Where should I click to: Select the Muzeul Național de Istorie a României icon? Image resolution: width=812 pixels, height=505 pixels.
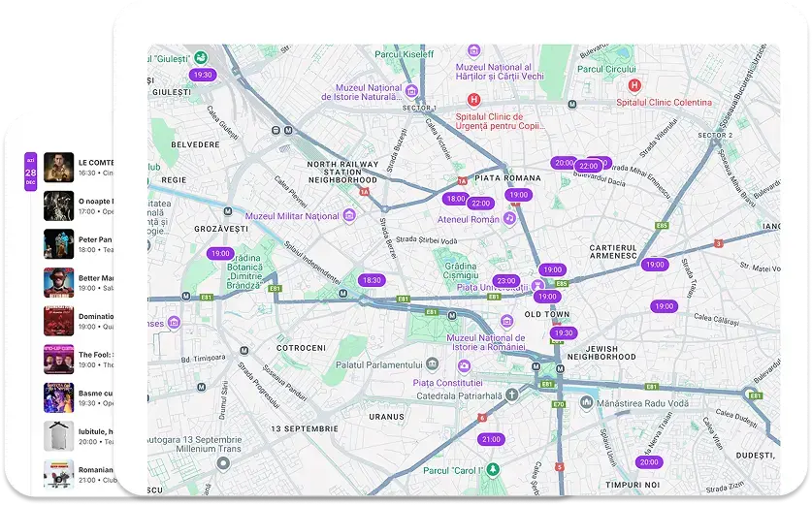(507, 322)
